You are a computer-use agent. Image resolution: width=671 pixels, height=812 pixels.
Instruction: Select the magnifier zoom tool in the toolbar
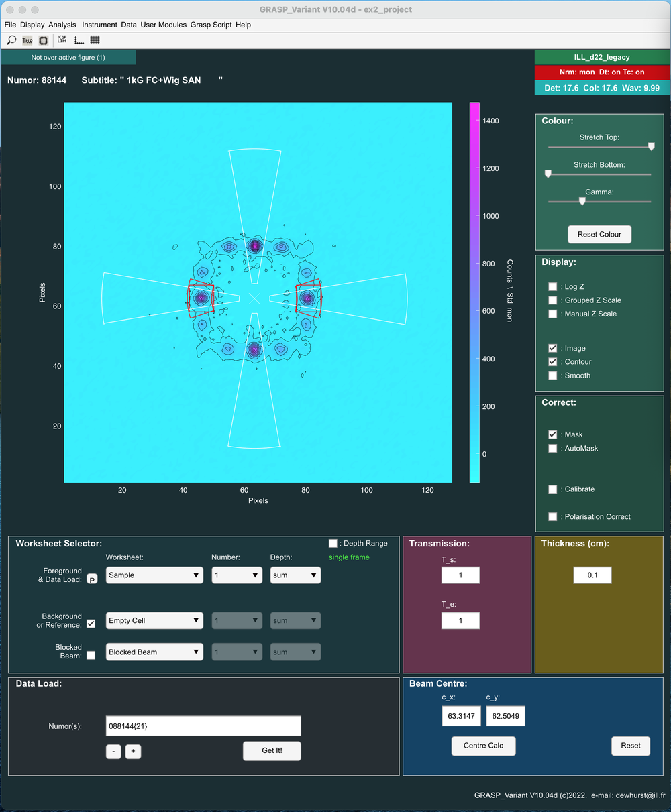(11, 40)
